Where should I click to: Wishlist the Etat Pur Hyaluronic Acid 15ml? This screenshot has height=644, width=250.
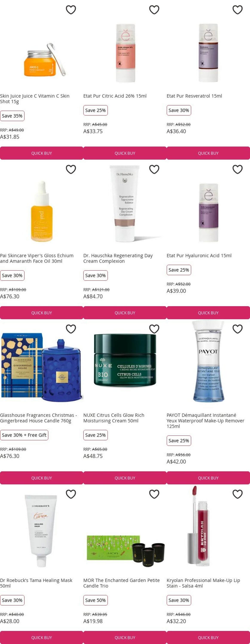238,169
